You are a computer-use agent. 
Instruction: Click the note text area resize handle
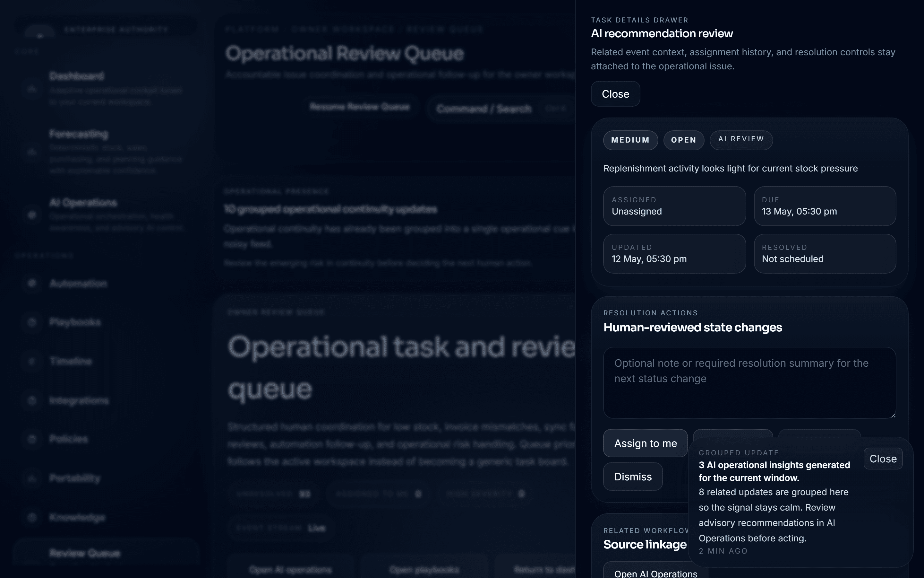[893, 415]
